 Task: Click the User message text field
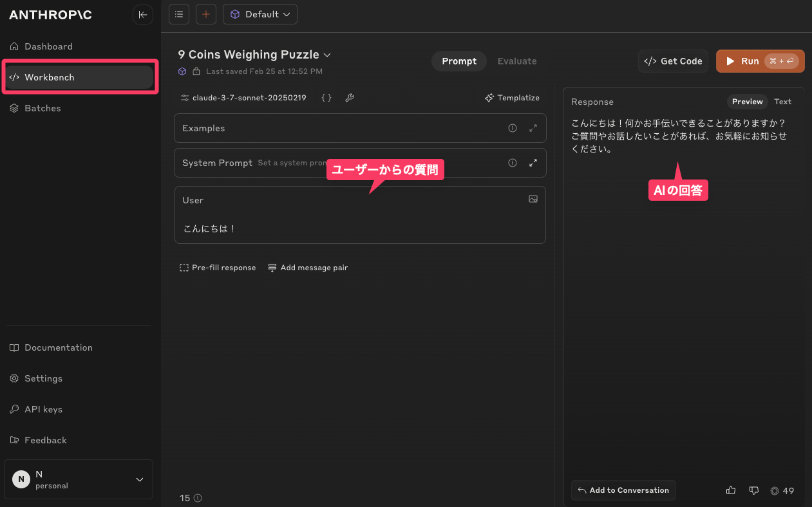(359, 228)
